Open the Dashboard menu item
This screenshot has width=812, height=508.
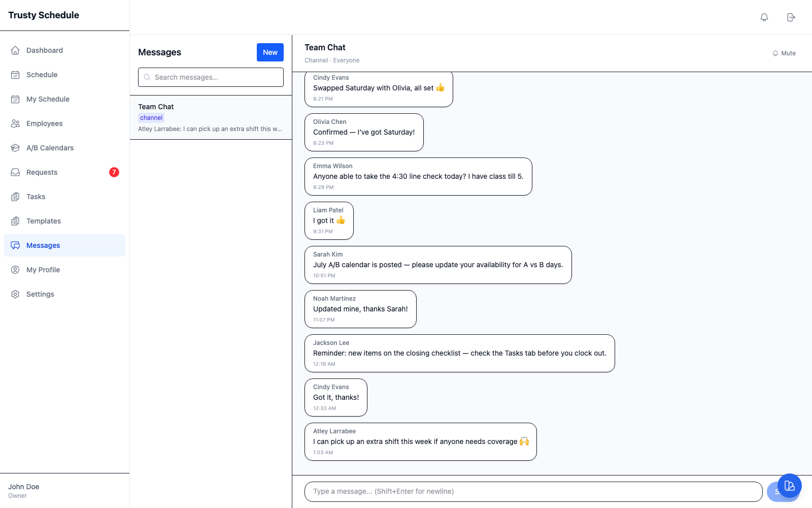pyautogui.click(x=64, y=50)
